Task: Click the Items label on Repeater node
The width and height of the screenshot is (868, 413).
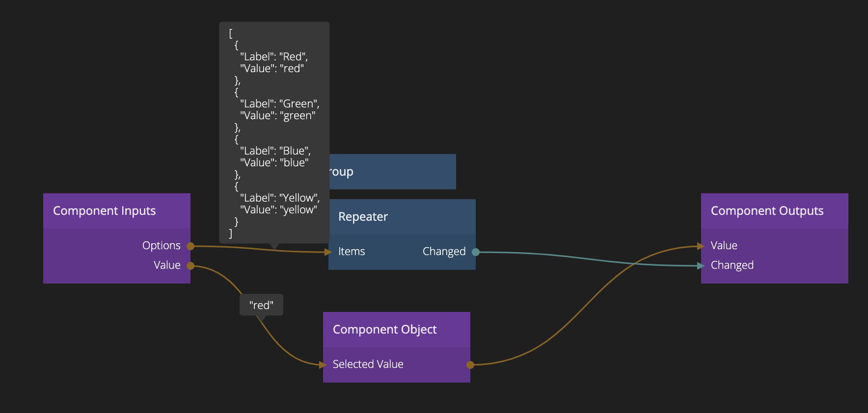Action: coord(352,252)
